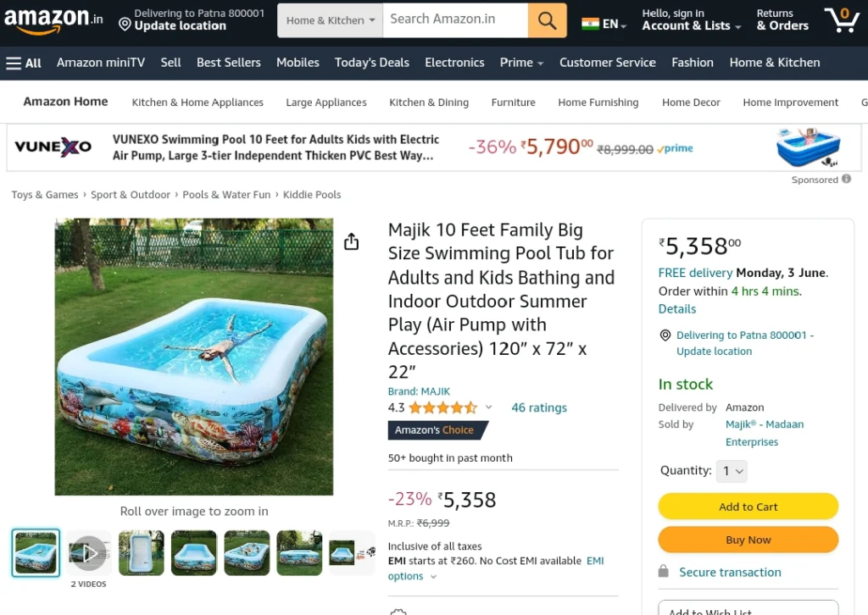This screenshot has width=868, height=615.
Task: Click the Sponsored info icon
Action: pyautogui.click(x=847, y=179)
